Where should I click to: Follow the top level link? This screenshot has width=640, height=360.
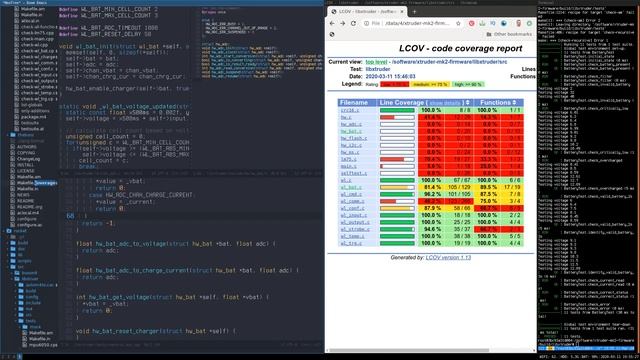(x=376, y=62)
